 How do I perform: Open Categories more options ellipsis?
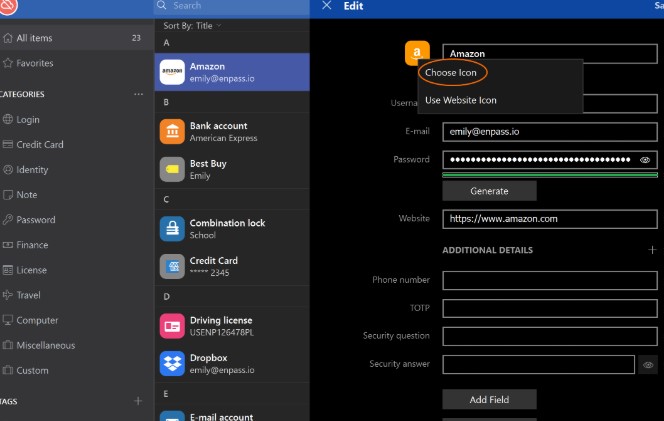tap(139, 94)
